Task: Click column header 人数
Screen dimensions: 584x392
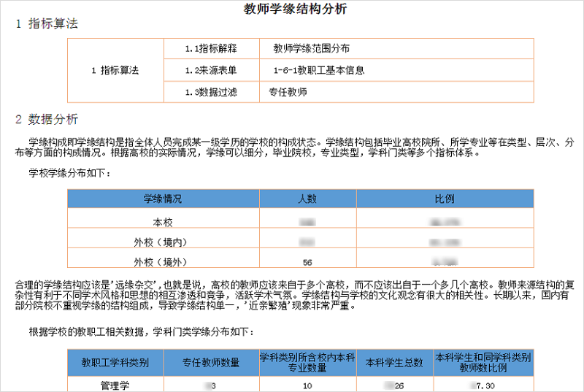Action: coord(307,199)
